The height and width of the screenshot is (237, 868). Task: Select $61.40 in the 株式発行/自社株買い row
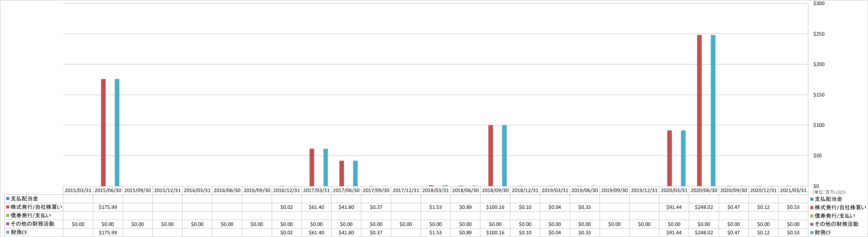(x=316, y=207)
